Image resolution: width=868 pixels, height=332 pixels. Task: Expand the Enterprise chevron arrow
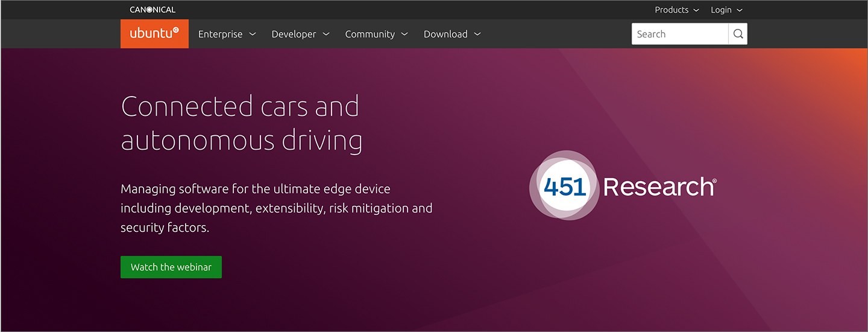point(253,34)
